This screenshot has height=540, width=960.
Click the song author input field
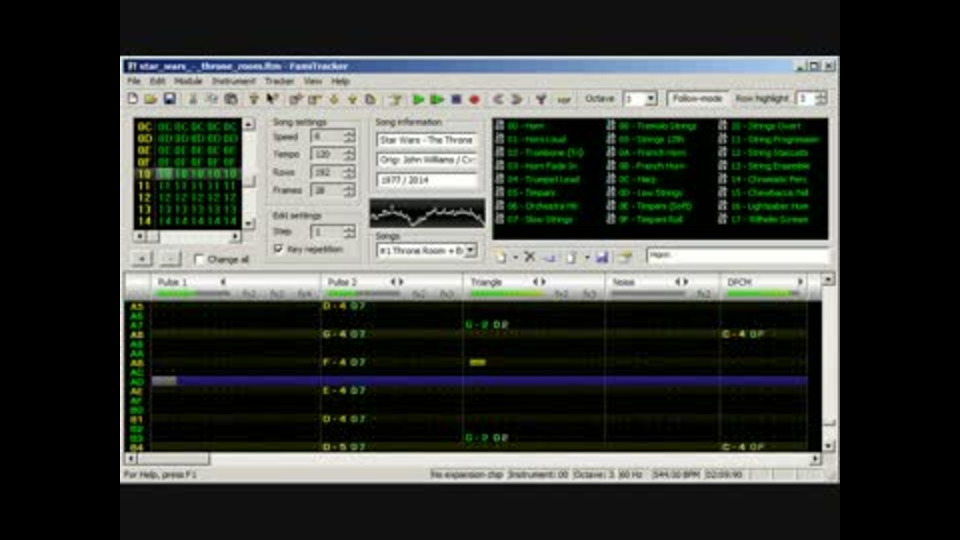[427, 160]
